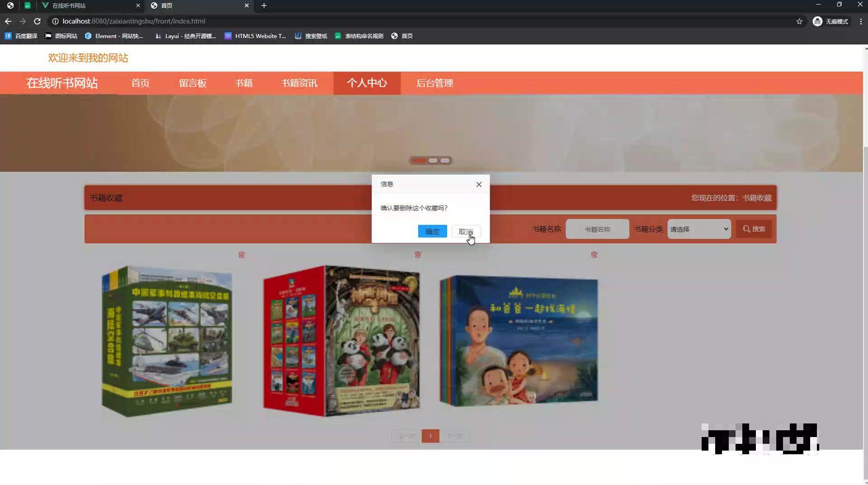Screen dimensions: 868x485
Task: Go forward in browser history
Action: [23, 21]
